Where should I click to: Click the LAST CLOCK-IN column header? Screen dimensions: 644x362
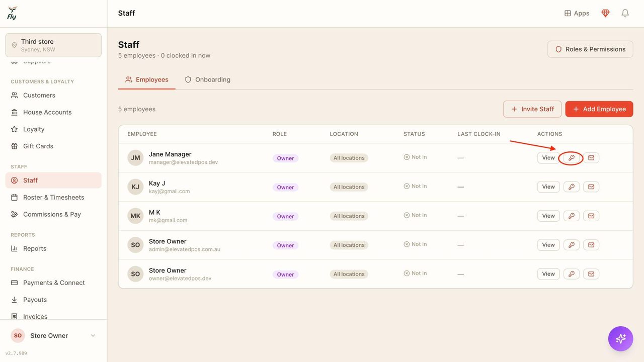pos(478,134)
